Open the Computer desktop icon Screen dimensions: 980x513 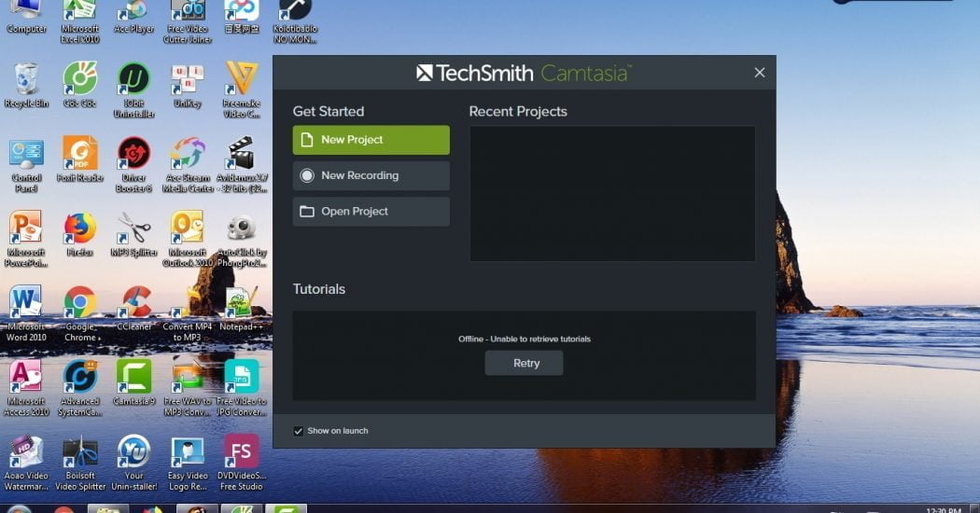click(26, 18)
